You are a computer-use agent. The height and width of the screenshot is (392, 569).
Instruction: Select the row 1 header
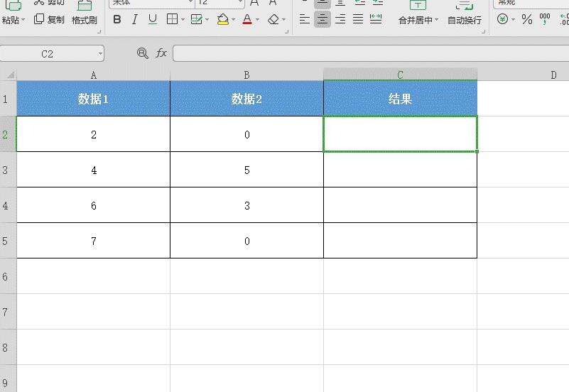coord(9,99)
